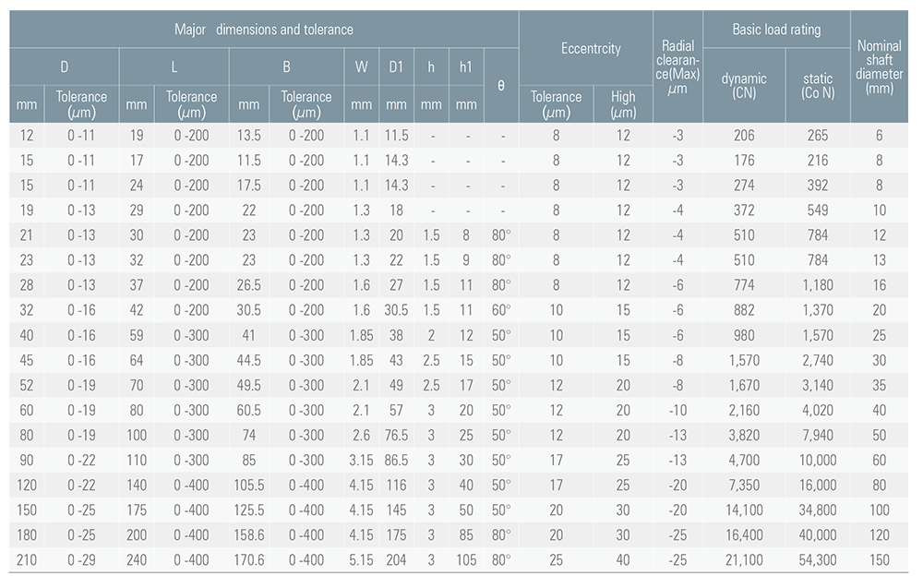
Task: Click the D1 column header
Action: 396,66
